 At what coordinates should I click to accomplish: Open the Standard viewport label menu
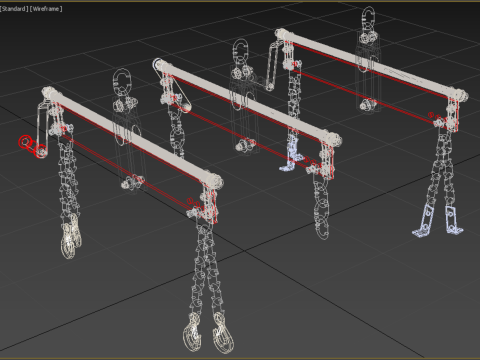pyautogui.click(x=14, y=9)
